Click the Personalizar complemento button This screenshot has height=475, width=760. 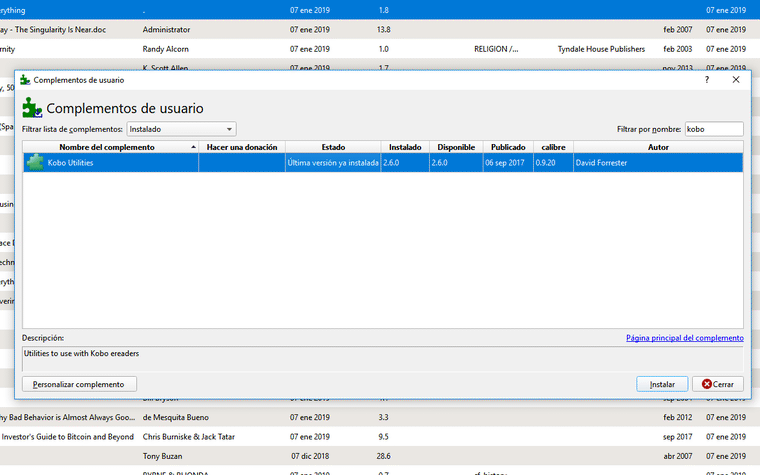pyautogui.click(x=79, y=384)
